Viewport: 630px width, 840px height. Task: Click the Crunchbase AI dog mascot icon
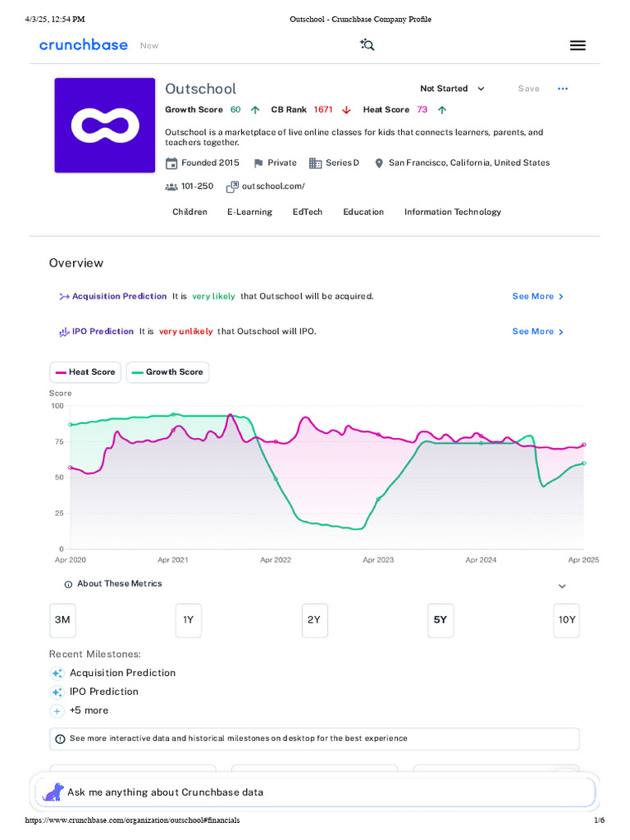tap(53, 792)
